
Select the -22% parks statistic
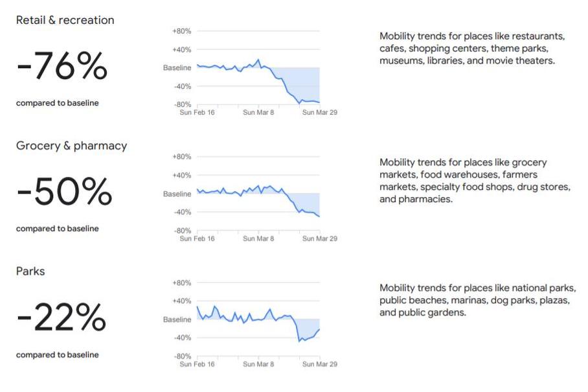click(x=61, y=317)
